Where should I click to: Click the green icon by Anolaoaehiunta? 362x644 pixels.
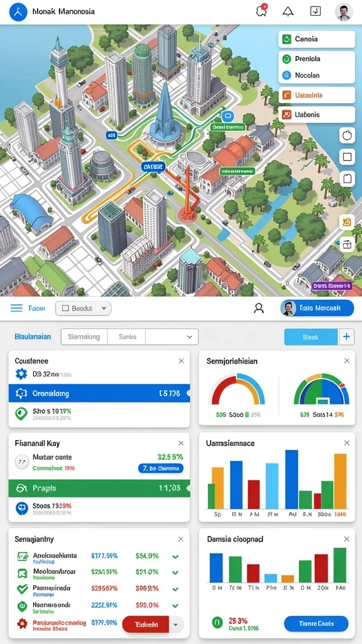[21, 557]
